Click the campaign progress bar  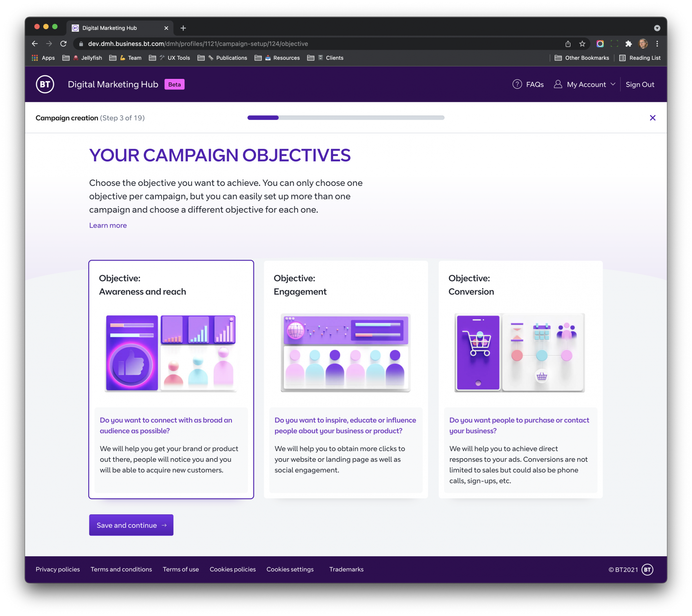(346, 118)
